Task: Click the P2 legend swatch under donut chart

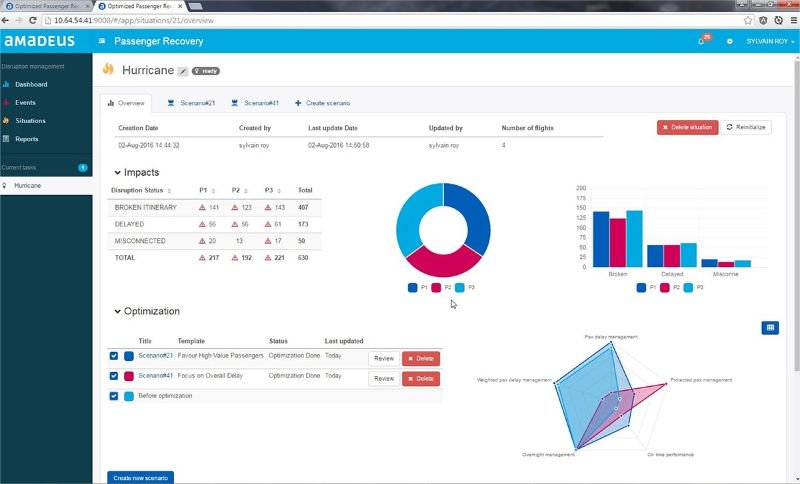Action: (x=438, y=288)
